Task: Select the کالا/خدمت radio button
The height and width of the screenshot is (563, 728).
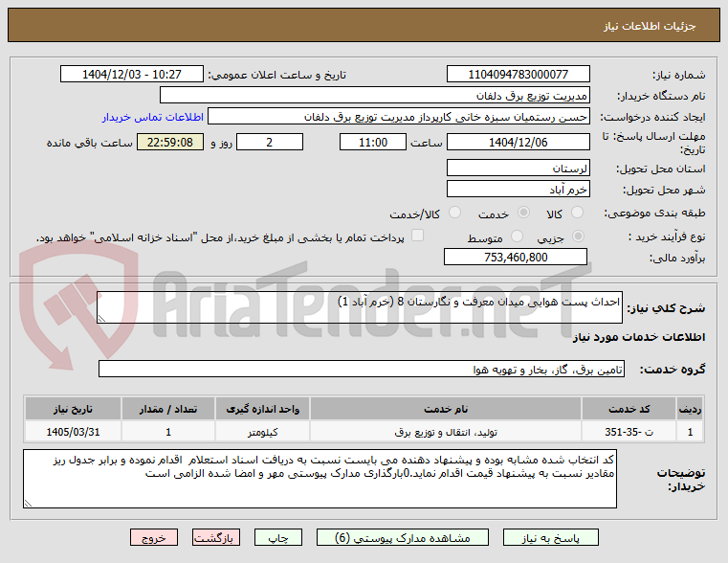Action: [454, 213]
